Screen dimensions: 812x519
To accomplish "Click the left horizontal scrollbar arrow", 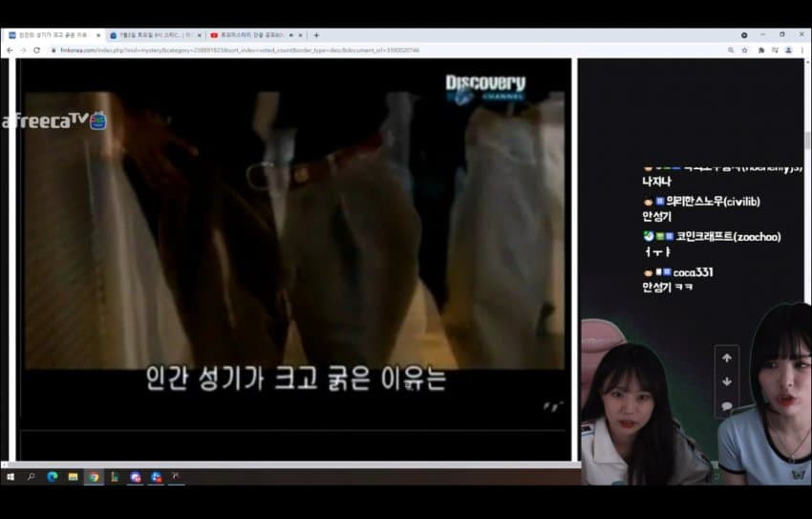I will [x=4, y=465].
